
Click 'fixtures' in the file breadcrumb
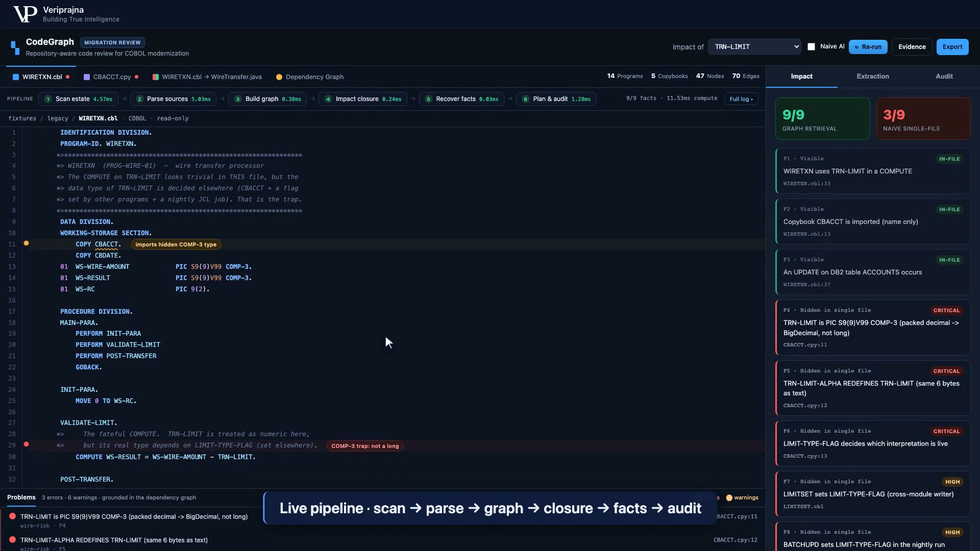[x=22, y=118]
